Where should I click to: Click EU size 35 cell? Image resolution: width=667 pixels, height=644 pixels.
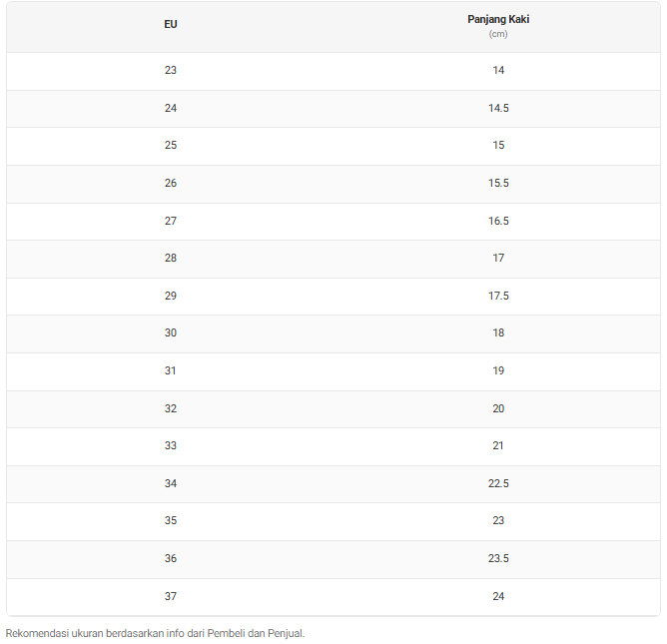[171, 520]
